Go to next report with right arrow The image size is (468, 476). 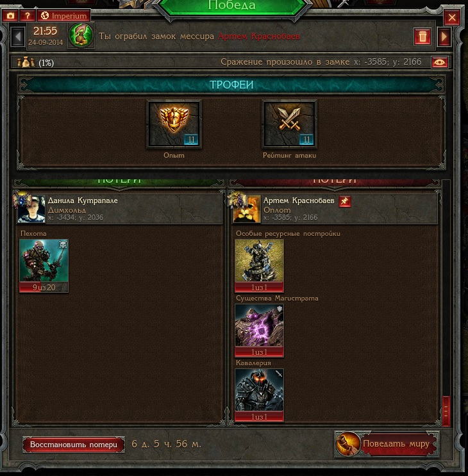pyautogui.click(x=444, y=37)
